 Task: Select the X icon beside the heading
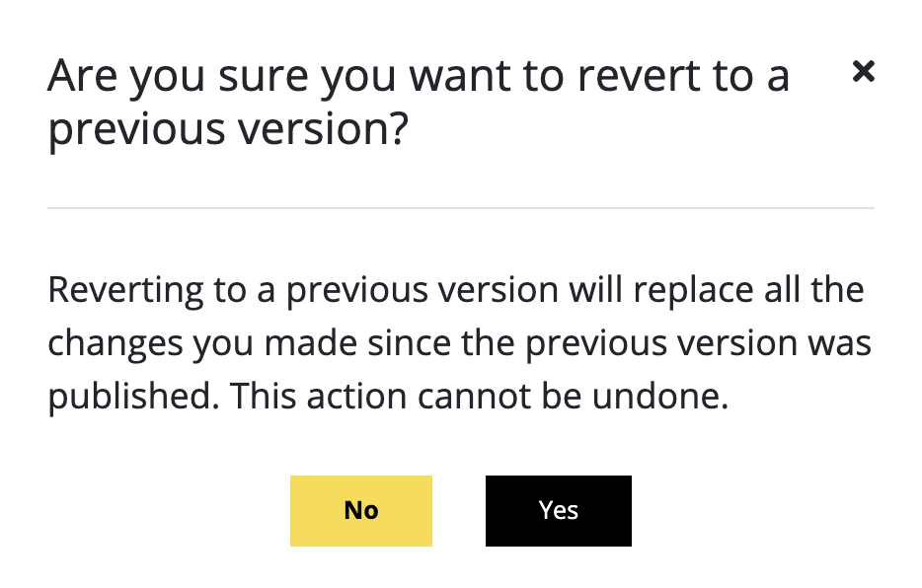[x=863, y=72]
